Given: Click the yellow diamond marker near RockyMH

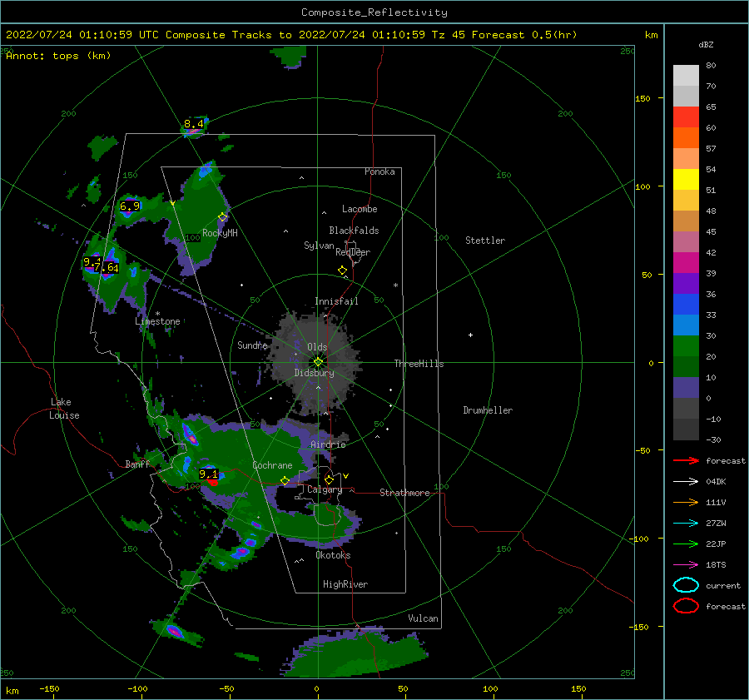Looking at the screenshot, I should [x=222, y=217].
